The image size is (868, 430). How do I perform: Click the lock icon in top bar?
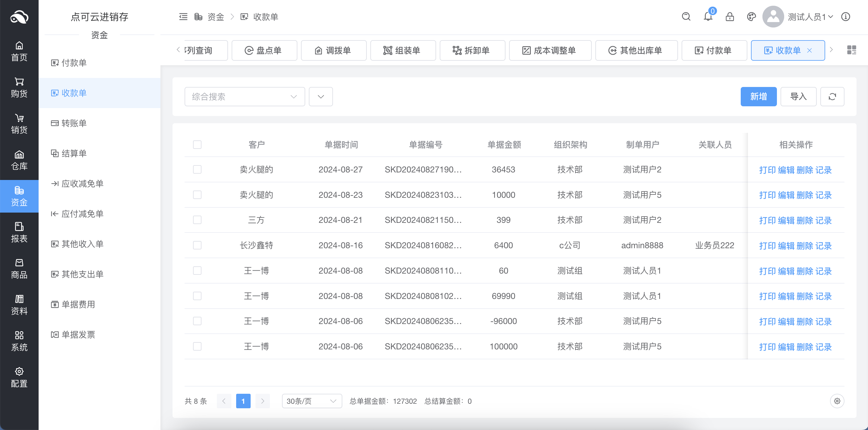tap(730, 17)
